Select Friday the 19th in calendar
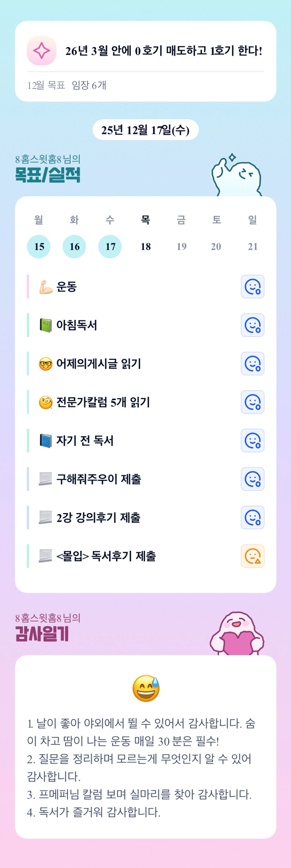This screenshot has width=291, height=868. (181, 247)
